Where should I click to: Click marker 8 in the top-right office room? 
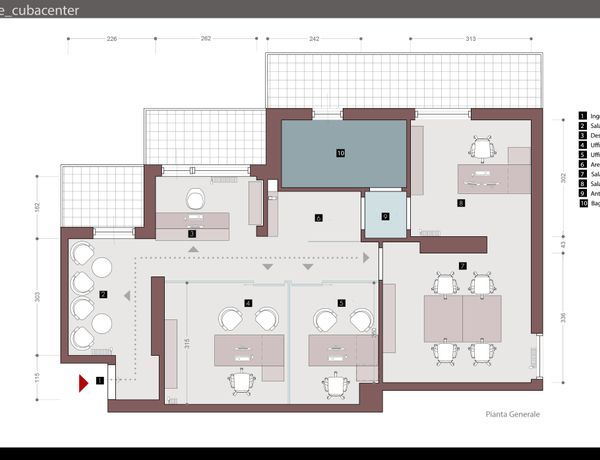point(461,203)
